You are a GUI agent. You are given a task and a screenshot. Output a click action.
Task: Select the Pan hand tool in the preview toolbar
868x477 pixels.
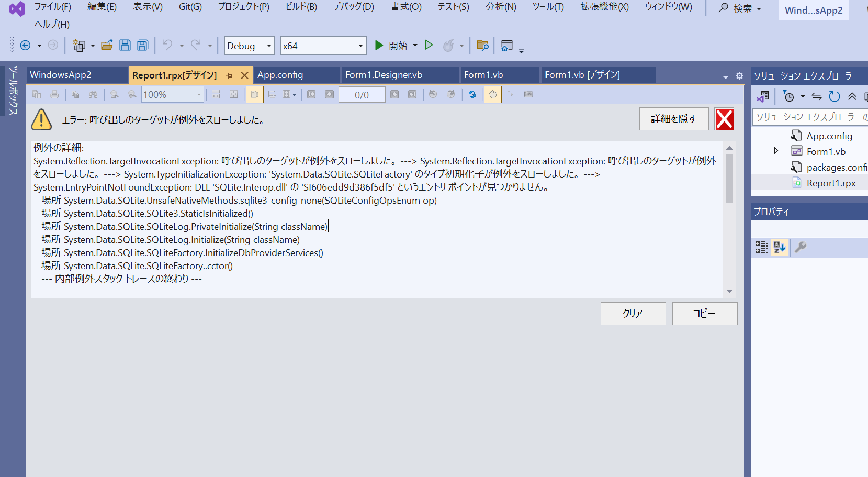492,94
